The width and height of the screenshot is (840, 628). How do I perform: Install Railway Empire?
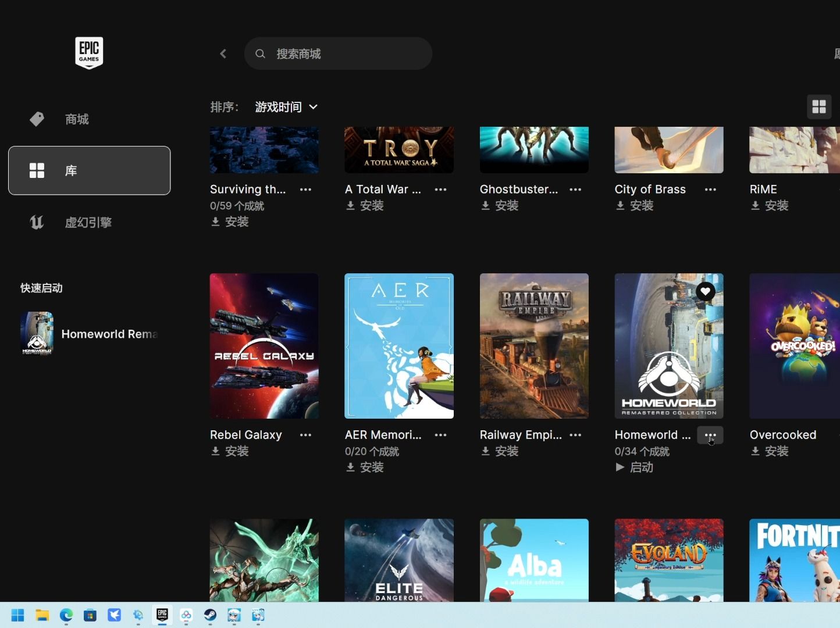point(500,451)
